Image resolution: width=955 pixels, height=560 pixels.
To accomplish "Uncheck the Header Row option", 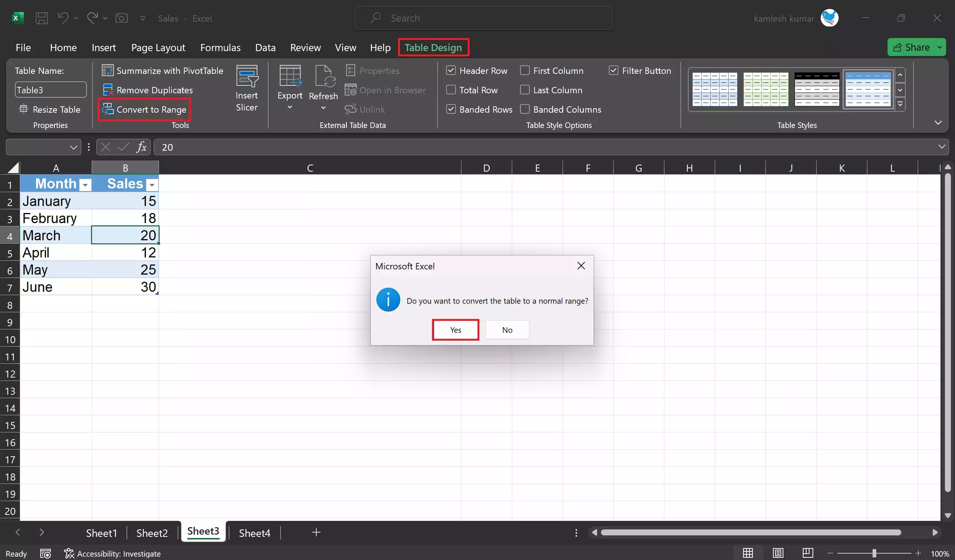I will coord(451,71).
